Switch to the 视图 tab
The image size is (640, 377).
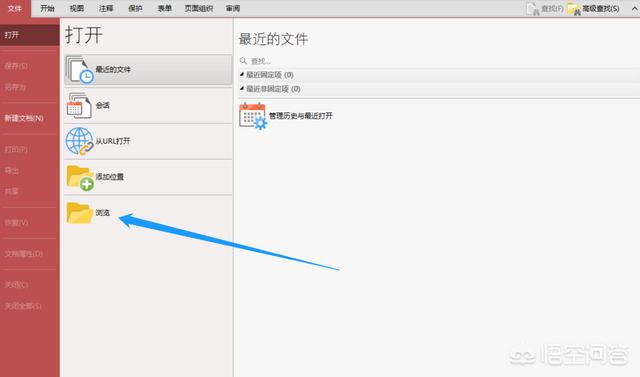pyautogui.click(x=77, y=8)
